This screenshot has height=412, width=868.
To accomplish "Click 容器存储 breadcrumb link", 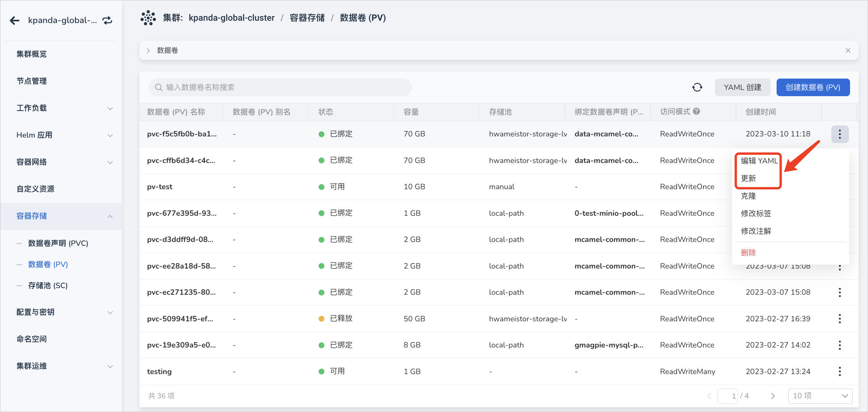I will click(307, 18).
